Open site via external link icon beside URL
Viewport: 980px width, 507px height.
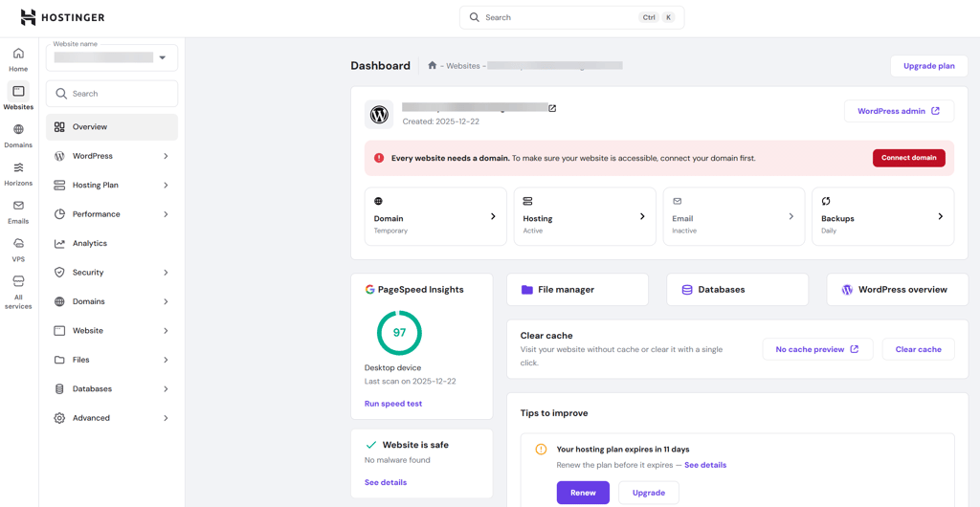(552, 108)
